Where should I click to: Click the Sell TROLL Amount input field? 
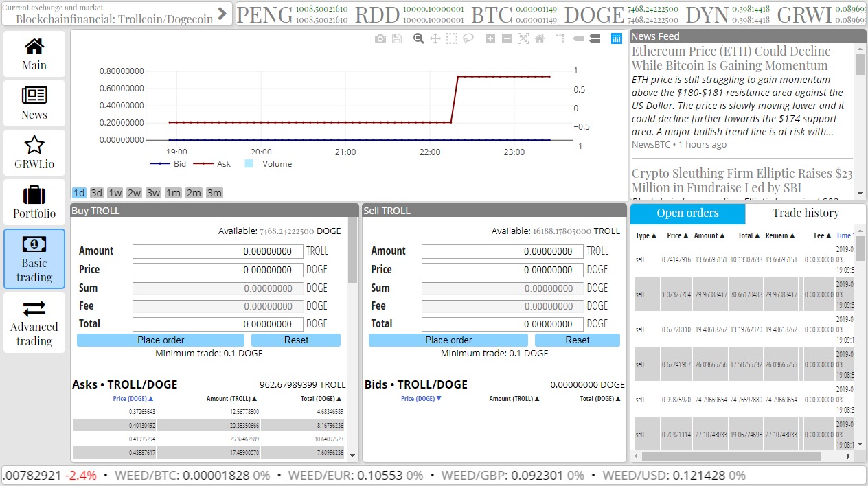pyautogui.click(x=502, y=252)
